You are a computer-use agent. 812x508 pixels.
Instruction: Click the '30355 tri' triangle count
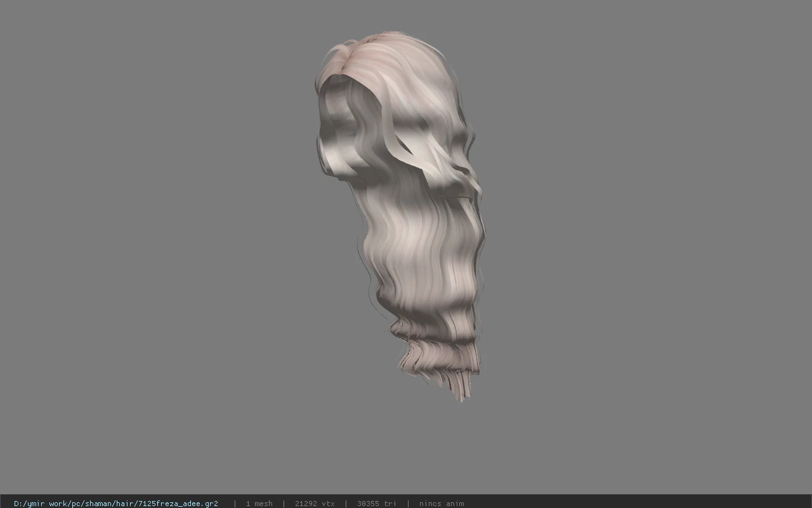click(377, 504)
